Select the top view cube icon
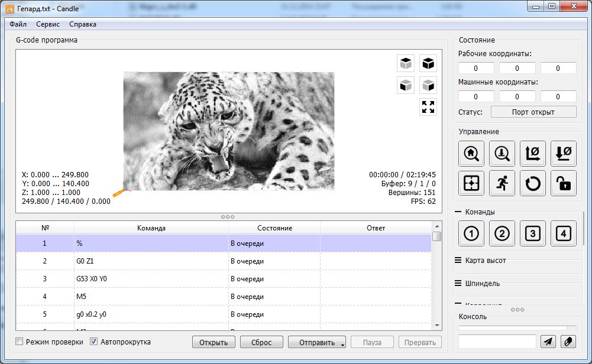Viewport: 592px width, 364px height. (x=406, y=63)
